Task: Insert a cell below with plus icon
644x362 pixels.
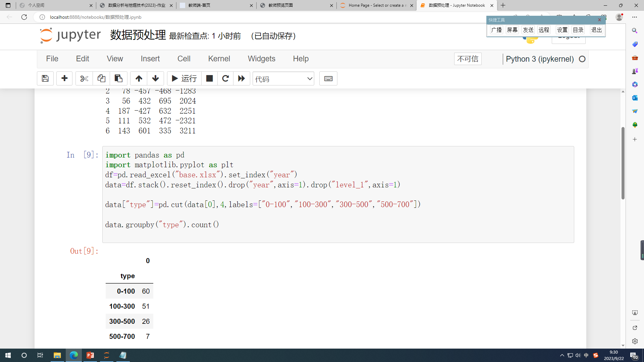Action: [x=64, y=78]
